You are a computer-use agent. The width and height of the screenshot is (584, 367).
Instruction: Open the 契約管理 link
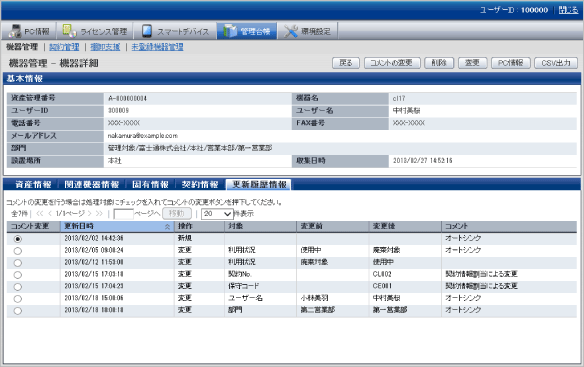[x=64, y=47]
